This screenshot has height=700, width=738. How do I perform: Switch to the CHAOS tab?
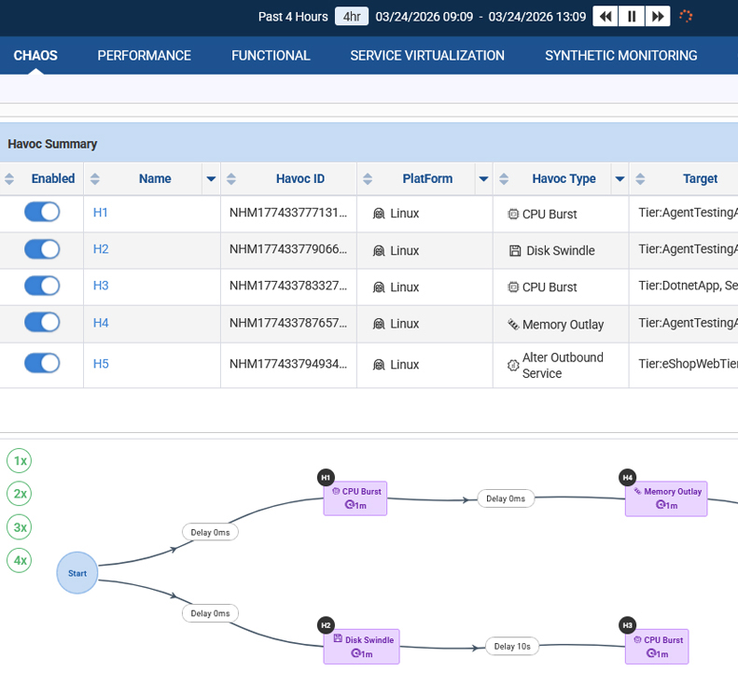(x=35, y=56)
